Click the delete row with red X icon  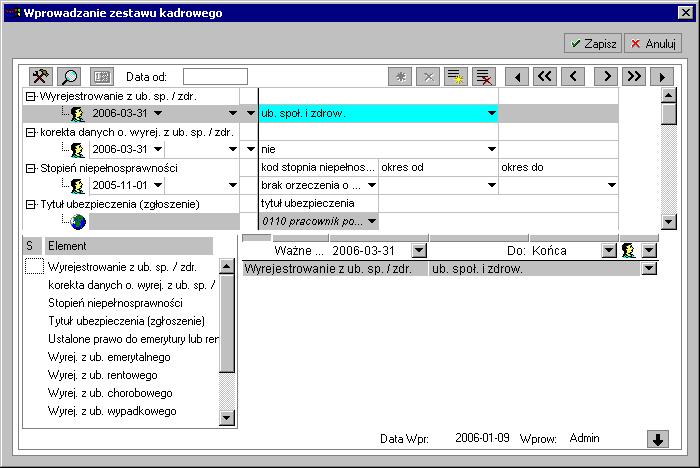click(x=484, y=77)
